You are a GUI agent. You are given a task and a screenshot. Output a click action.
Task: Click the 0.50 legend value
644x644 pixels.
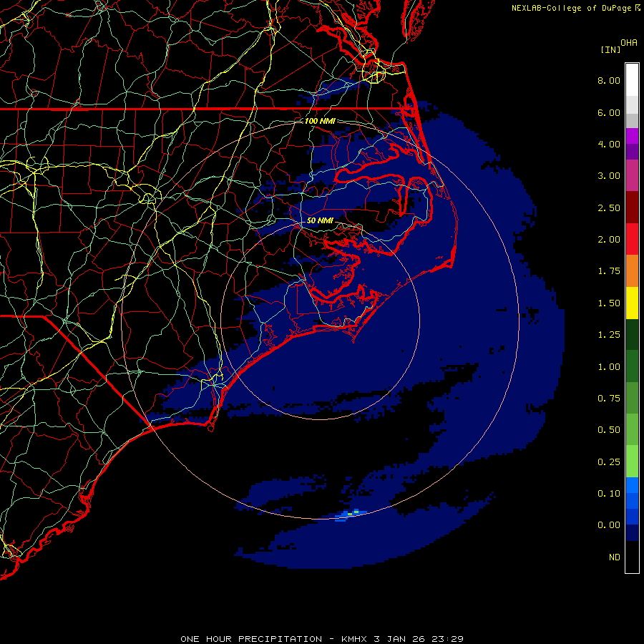609,430
